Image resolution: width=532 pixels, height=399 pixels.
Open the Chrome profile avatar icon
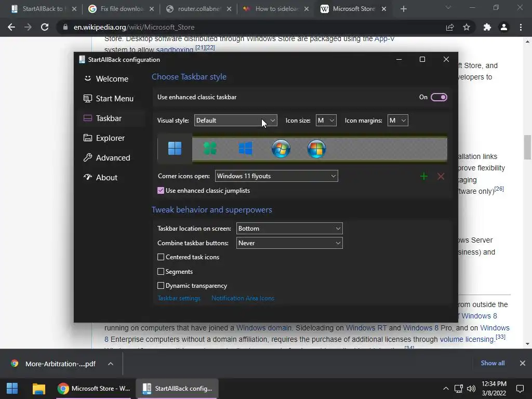pyautogui.click(x=504, y=27)
